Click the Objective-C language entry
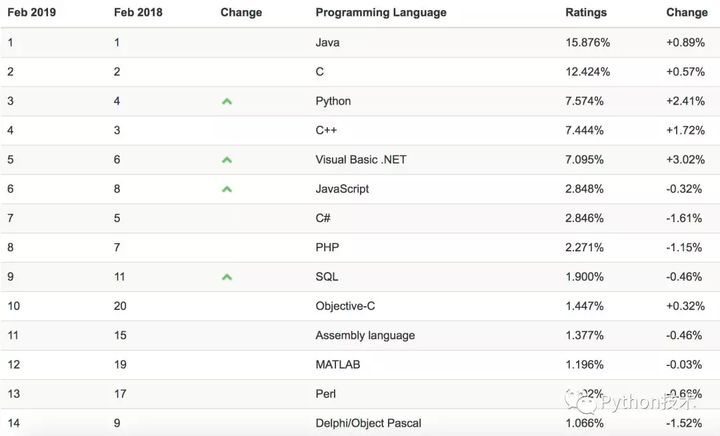The height and width of the screenshot is (436, 720). [345, 306]
